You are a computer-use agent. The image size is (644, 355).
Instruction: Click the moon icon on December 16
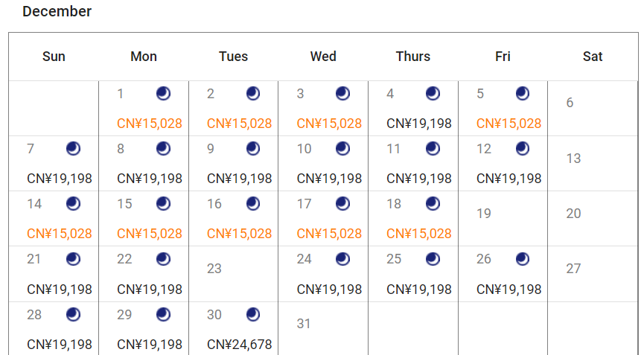[x=253, y=204]
